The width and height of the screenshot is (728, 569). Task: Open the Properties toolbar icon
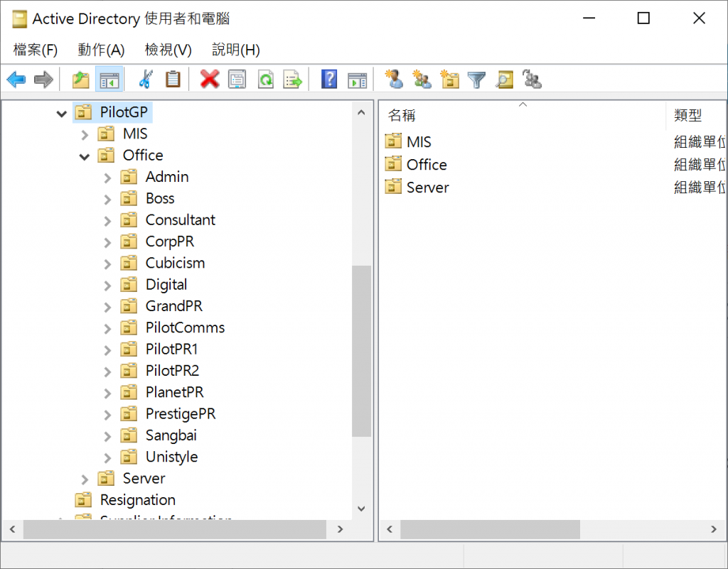pyautogui.click(x=237, y=80)
